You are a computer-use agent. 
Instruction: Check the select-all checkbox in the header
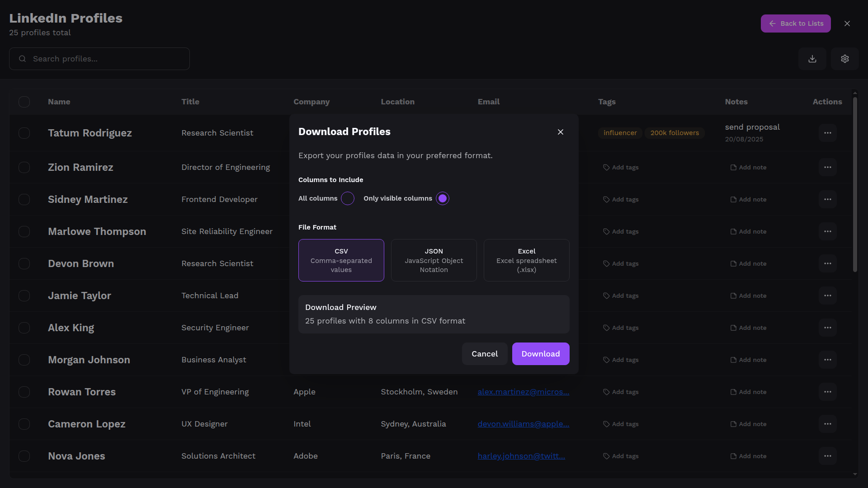[x=24, y=102]
